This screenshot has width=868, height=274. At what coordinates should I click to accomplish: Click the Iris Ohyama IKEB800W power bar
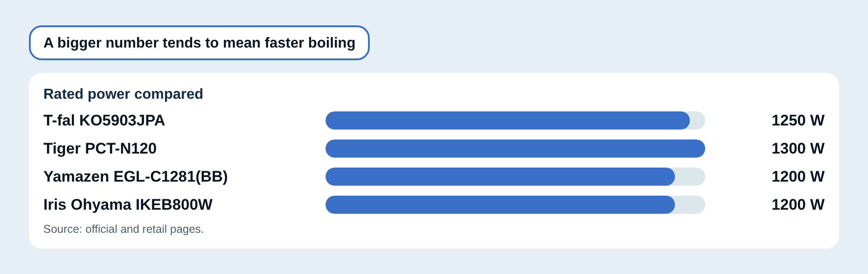[x=515, y=205]
